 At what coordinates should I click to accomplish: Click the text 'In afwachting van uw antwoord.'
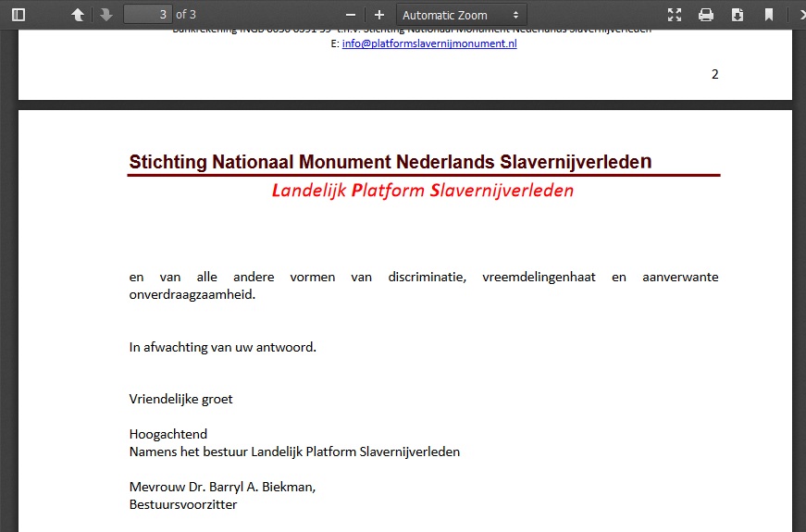tap(223, 348)
